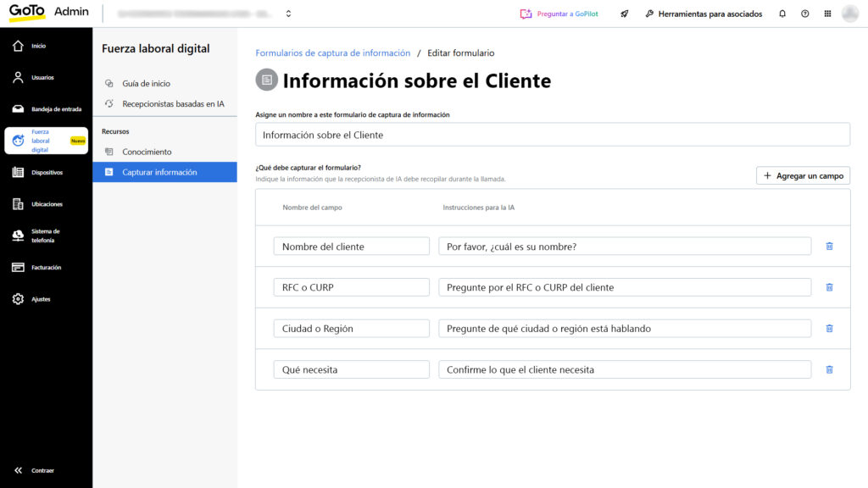Open notifications bell icon
Viewport: 868px width, 488px height.
(x=782, y=14)
